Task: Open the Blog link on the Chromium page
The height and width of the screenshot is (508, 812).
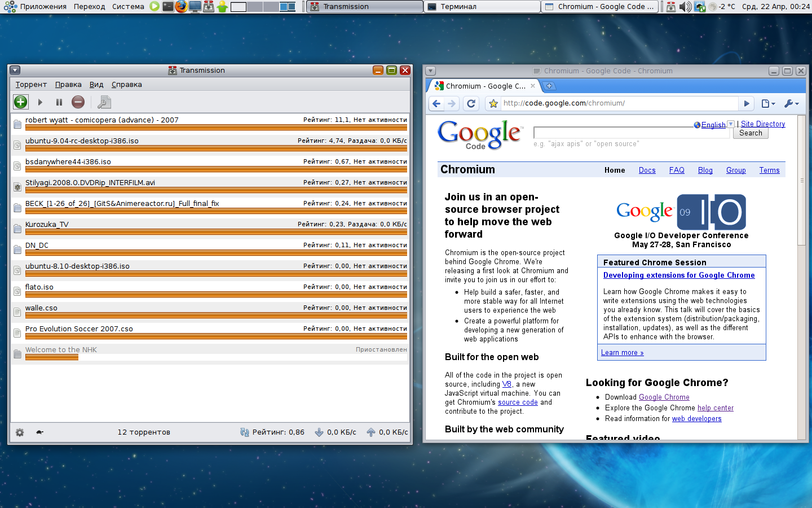Action: tap(705, 170)
